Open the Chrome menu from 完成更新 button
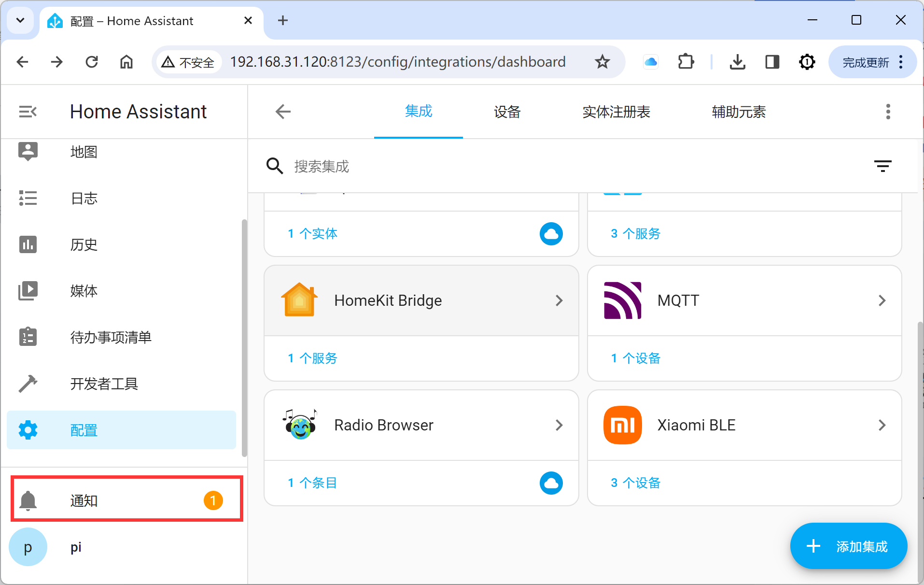Image resolution: width=924 pixels, height=585 pixels. click(872, 62)
